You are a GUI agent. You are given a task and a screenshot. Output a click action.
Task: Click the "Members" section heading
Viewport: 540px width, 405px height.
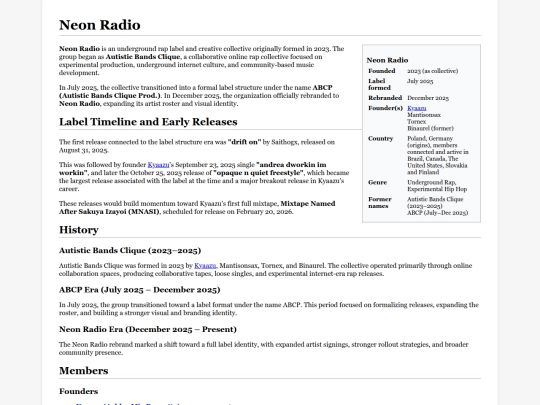click(83, 371)
